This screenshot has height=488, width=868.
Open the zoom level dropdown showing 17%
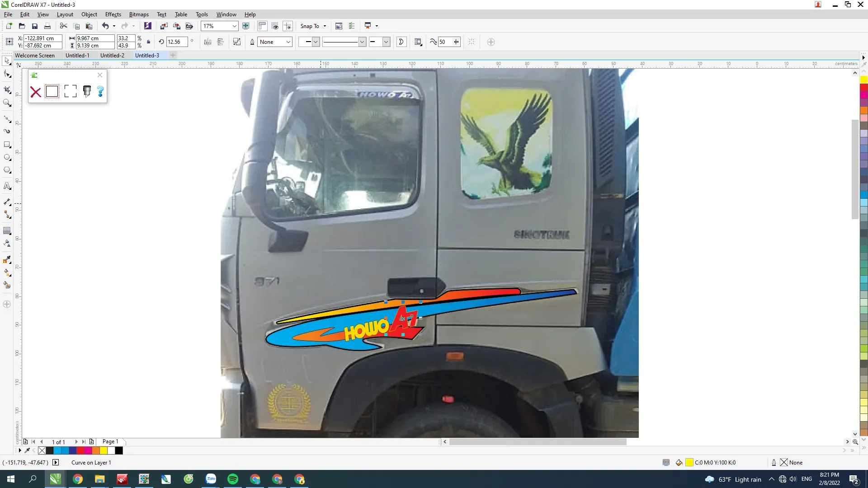pos(235,26)
